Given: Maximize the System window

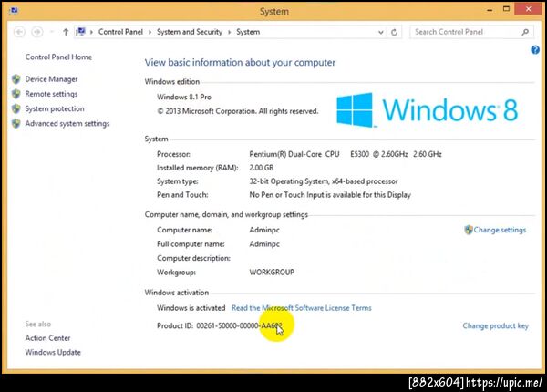Looking at the screenshot, I should pos(506,9).
